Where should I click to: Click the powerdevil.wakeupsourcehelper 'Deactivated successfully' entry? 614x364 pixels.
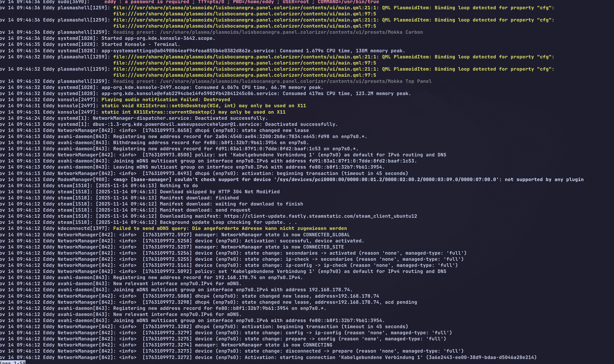click(215, 124)
